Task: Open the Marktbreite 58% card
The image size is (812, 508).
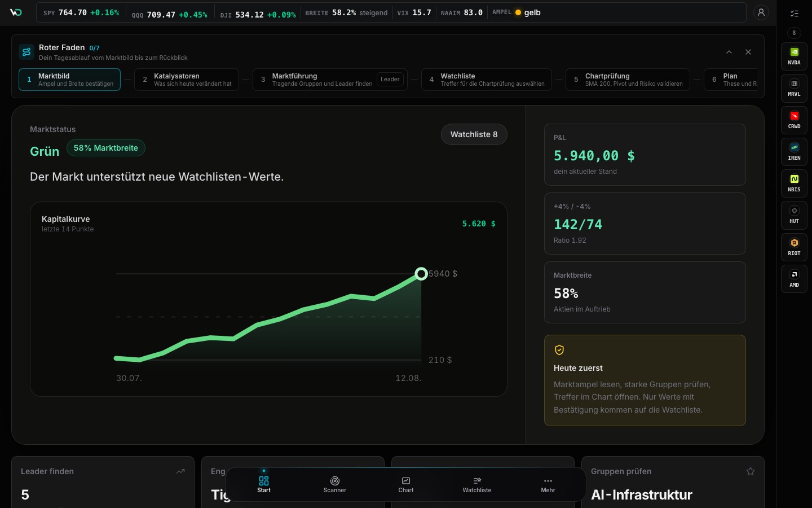Action: (x=645, y=292)
